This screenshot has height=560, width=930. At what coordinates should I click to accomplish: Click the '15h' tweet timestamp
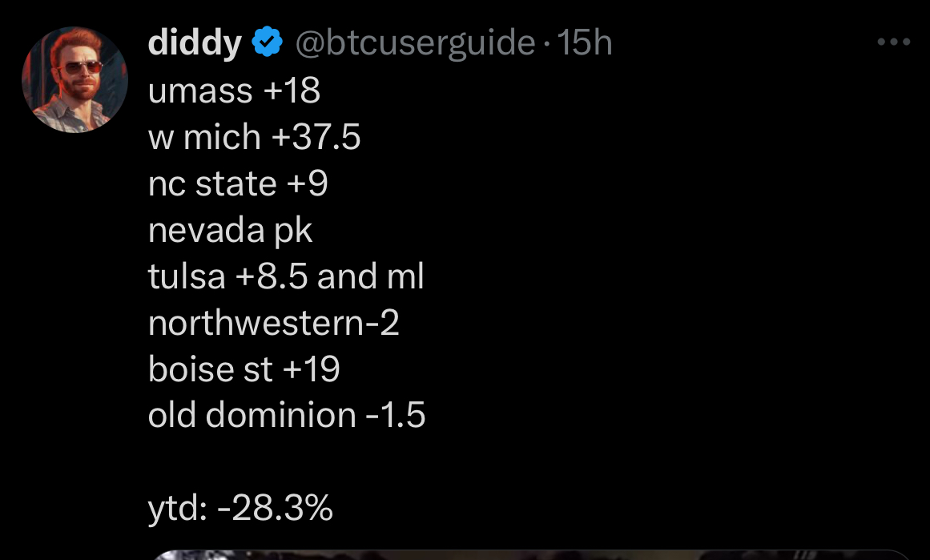click(x=585, y=43)
